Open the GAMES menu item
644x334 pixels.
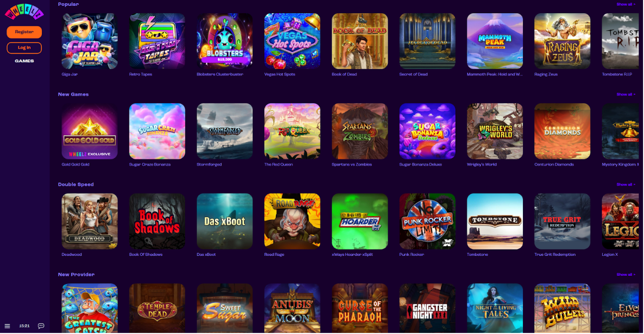pyautogui.click(x=24, y=61)
